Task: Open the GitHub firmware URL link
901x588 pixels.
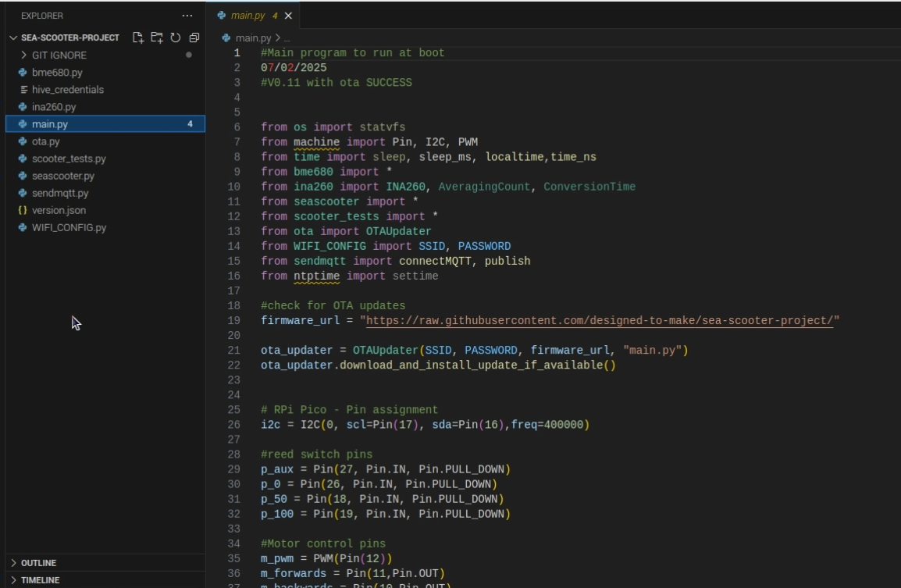Action: coord(599,321)
